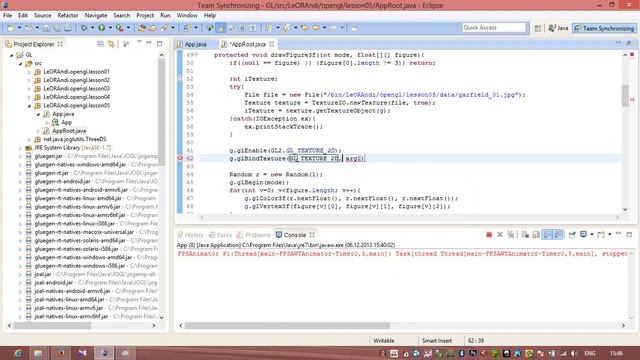Toggle Scroll Lock in Console toolbar
The image size is (640, 360).
(536, 235)
